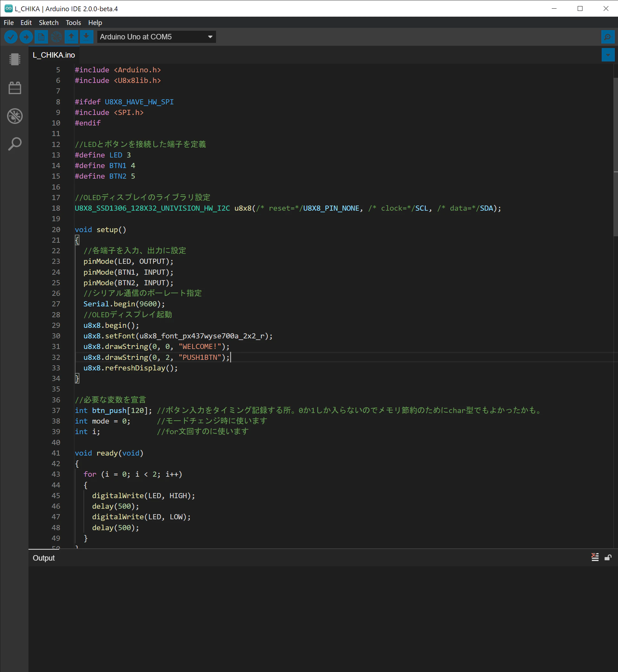Open the File menu
Viewport: 618px width, 672px height.
[9, 22]
